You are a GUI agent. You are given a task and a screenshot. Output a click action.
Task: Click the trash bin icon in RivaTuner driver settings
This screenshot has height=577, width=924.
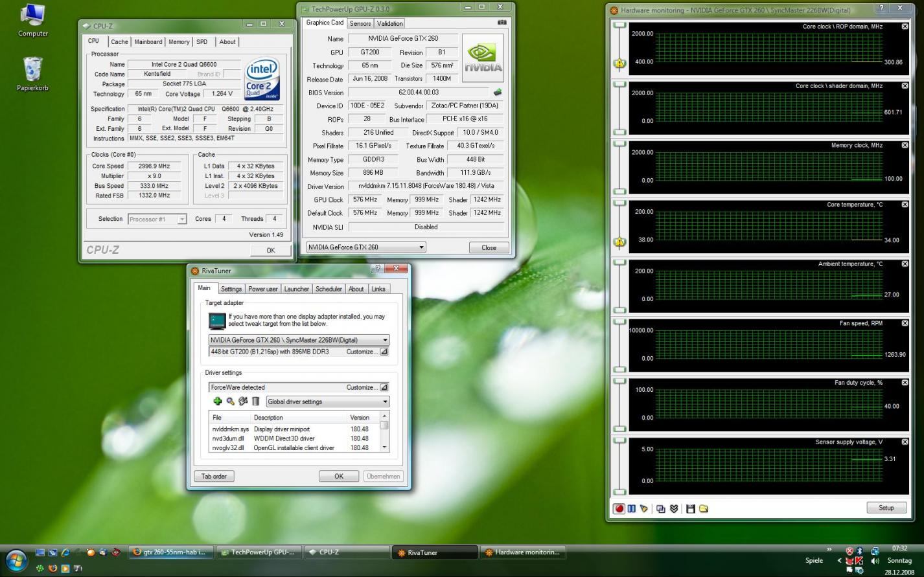click(255, 402)
